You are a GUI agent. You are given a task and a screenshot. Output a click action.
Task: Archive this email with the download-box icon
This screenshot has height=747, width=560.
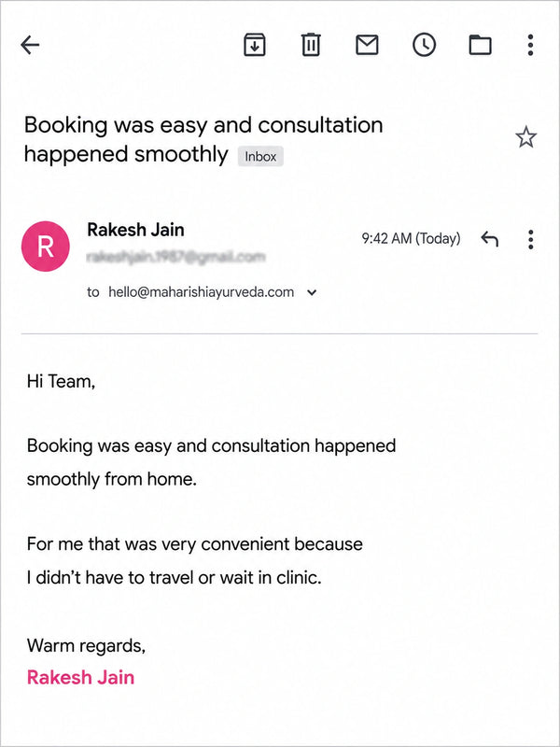[255, 45]
